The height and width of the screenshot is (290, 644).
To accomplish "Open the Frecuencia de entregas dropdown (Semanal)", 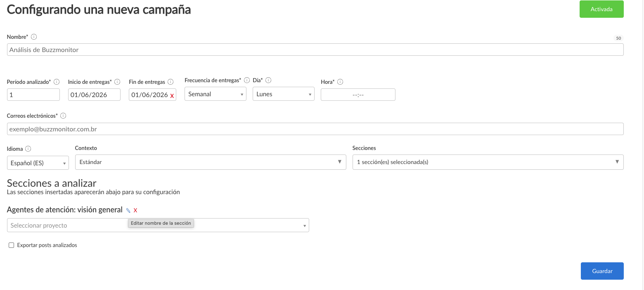I will 215,94.
